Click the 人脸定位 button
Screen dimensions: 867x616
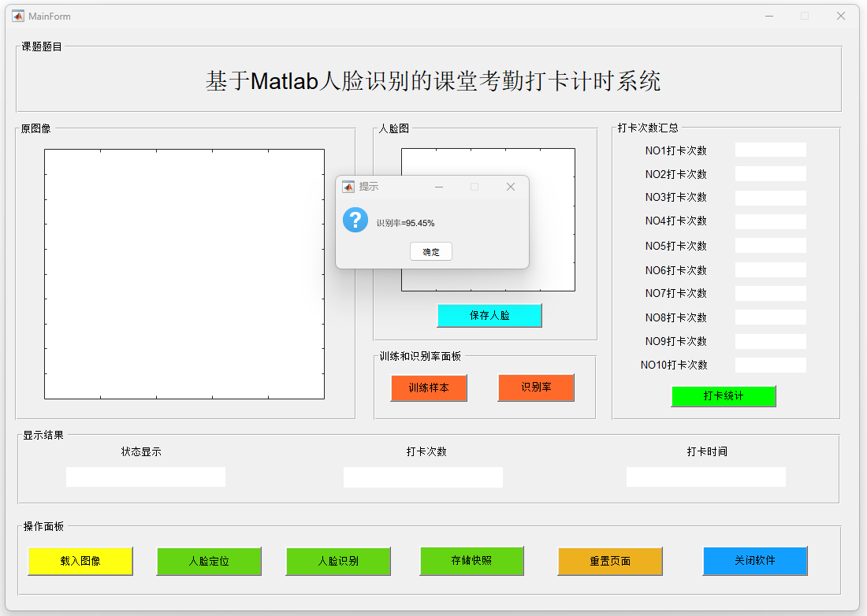208,562
